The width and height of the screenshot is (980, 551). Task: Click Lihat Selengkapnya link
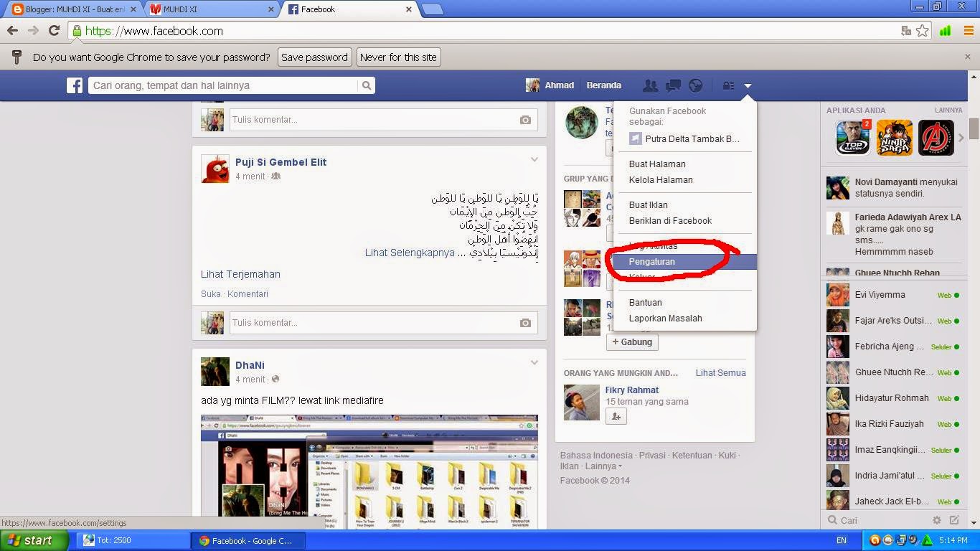410,253
